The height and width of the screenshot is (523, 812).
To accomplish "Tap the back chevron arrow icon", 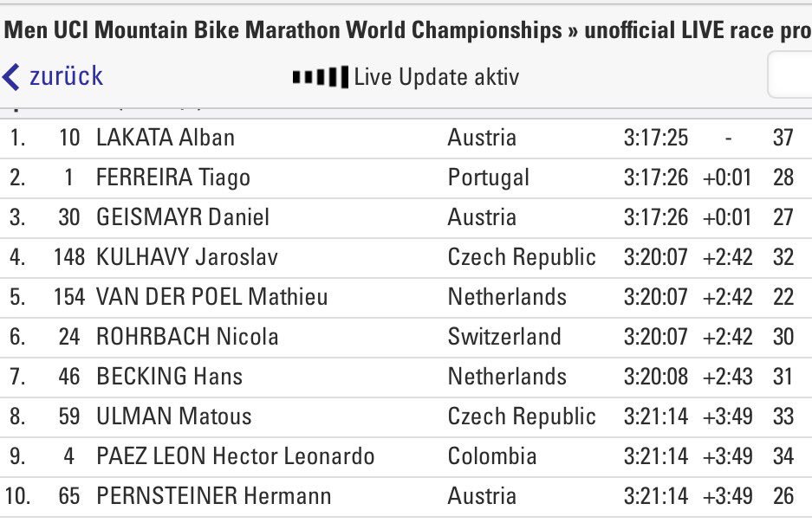I will coord(11,77).
